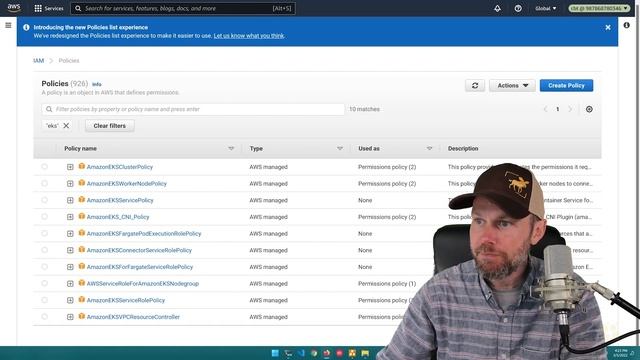640x360 pixels.
Task: Open the right-side info panel icon
Action: 627,25
